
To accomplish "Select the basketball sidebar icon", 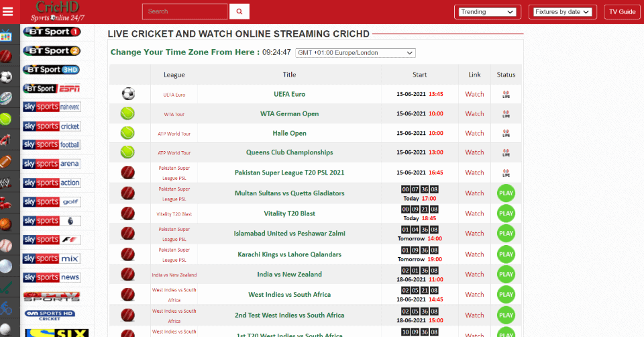I will click(6, 224).
